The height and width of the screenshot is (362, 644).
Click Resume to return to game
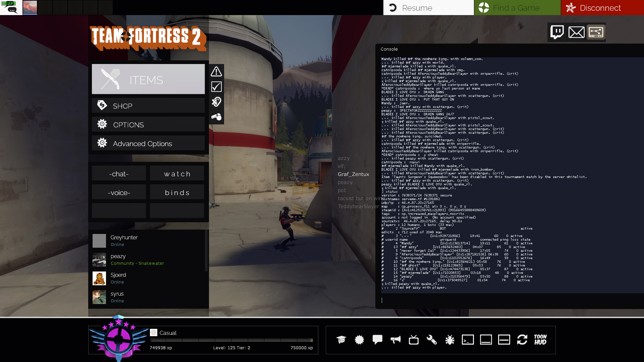428,7
